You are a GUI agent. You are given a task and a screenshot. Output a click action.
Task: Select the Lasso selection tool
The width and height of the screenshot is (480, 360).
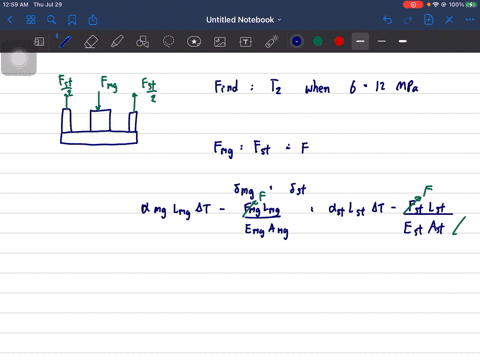pyautogui.click(x=168, y=42)
